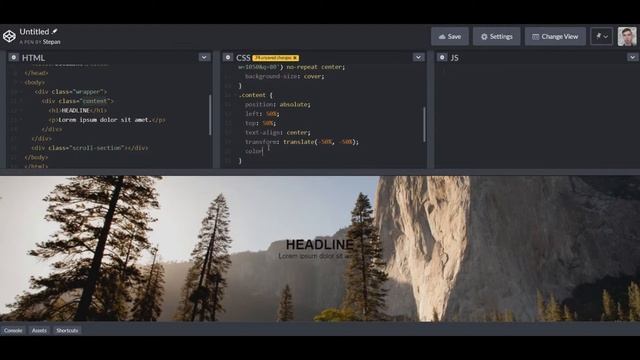The width and height of the screenshot is (640, 360).
Task: Click the Untitled pen title
Action: tap(34, 31)
